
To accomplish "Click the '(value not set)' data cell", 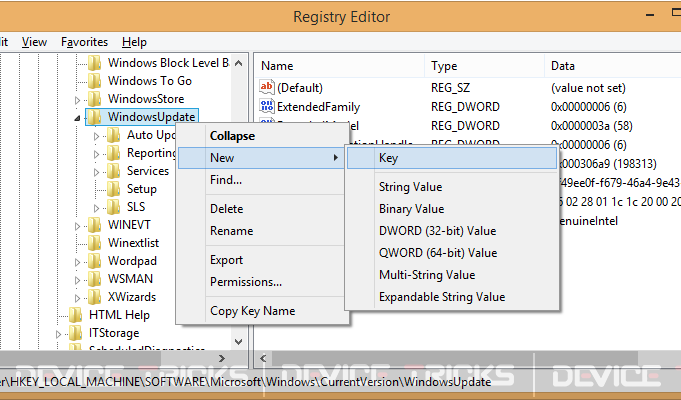I will 588,88.
